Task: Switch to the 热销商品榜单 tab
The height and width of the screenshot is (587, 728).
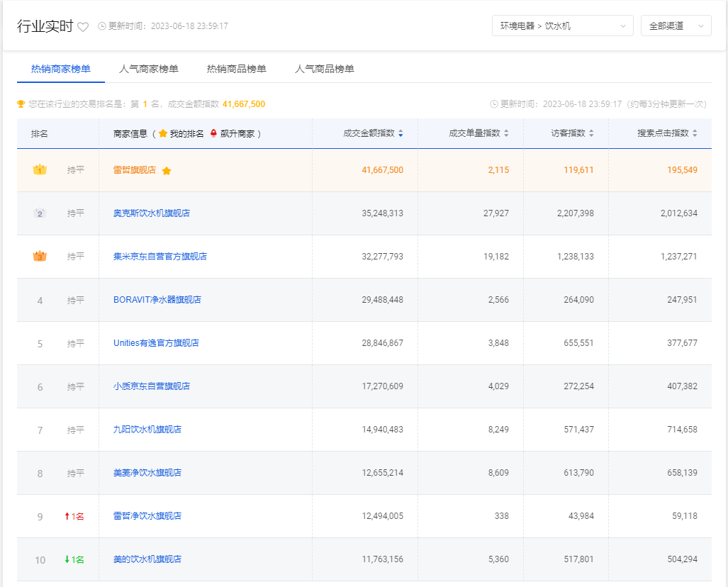Action: pyautogui.click(x=237, y=69)
